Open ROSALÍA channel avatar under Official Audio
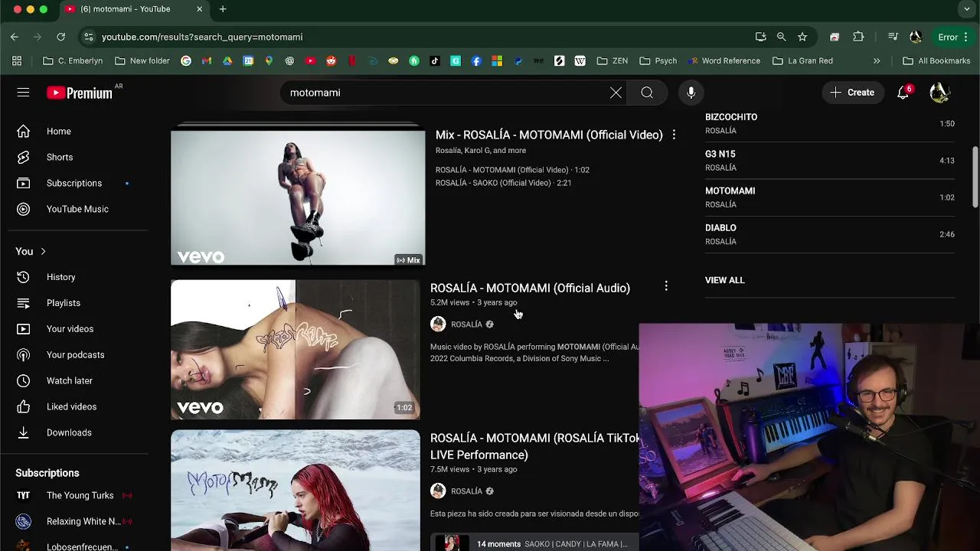 (x=438, y=324)
